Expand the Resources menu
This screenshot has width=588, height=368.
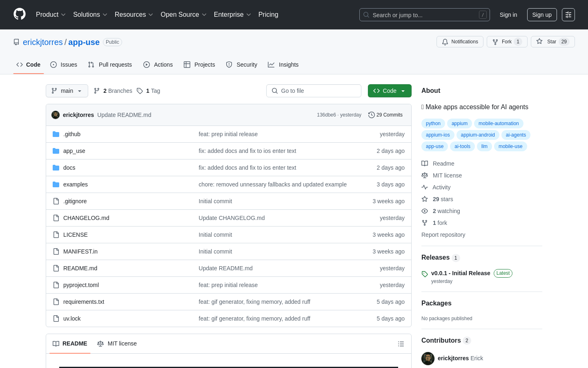(x=134, y=15)
